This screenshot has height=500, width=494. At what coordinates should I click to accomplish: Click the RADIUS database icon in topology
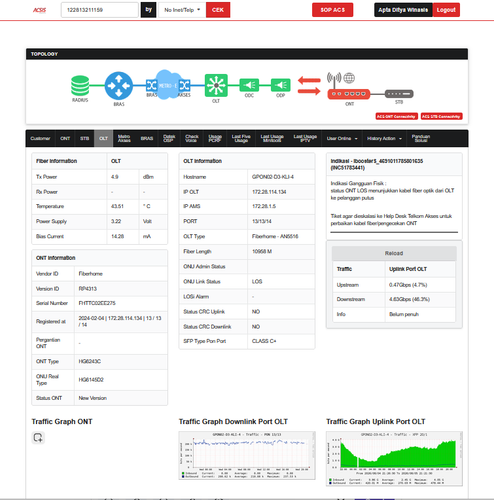pos(80,86)
